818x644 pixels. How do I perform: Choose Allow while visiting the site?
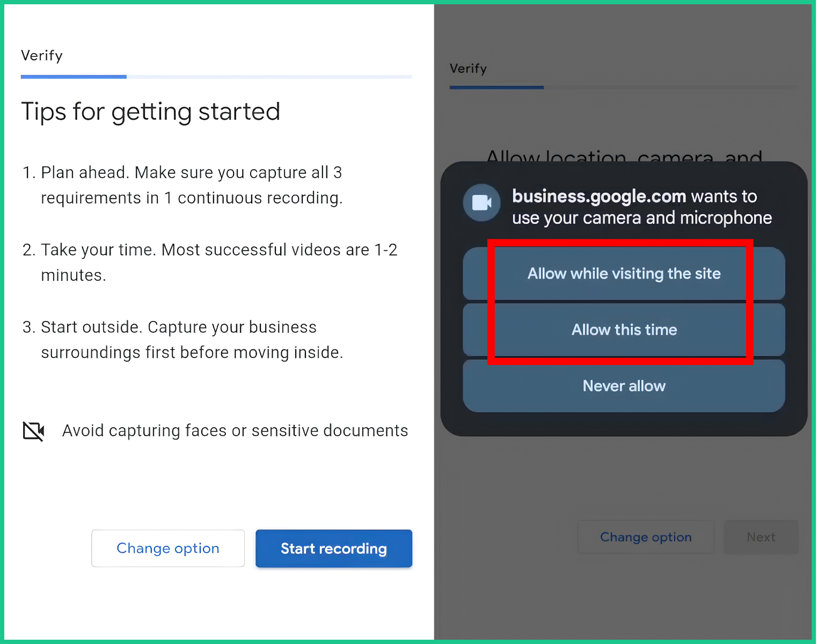coord(624,274)
